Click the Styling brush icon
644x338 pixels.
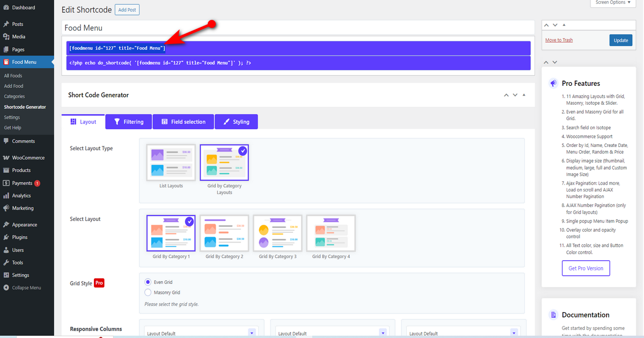[226, 122]
